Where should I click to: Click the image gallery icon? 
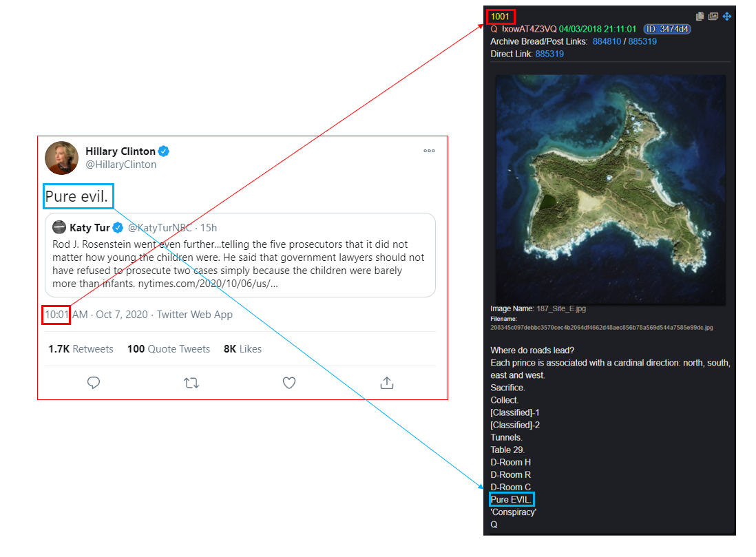coord(713,17)
